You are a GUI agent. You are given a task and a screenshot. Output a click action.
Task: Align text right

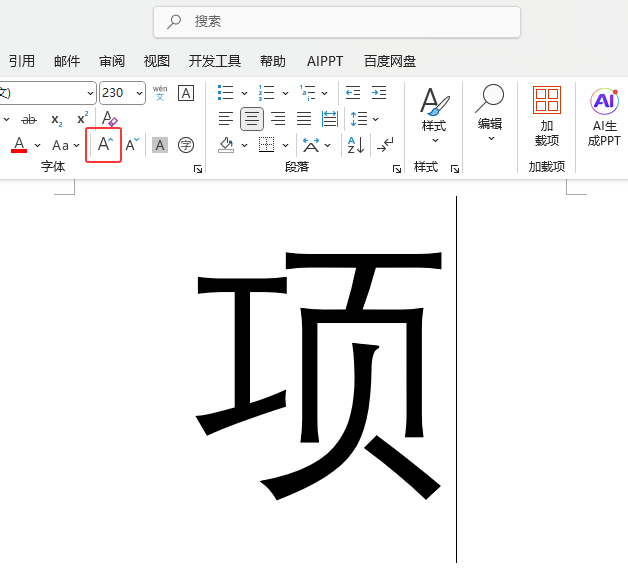[x=278, y=119]
